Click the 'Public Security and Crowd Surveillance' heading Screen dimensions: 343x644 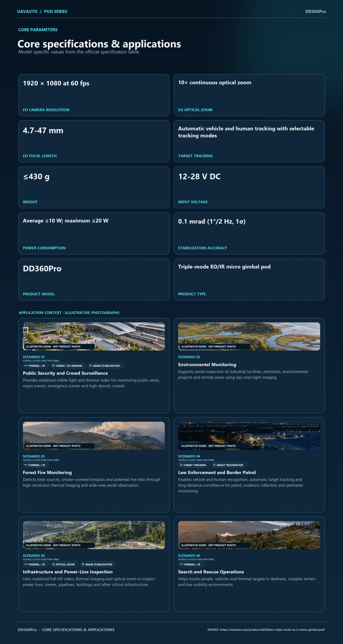coord(65,373)
